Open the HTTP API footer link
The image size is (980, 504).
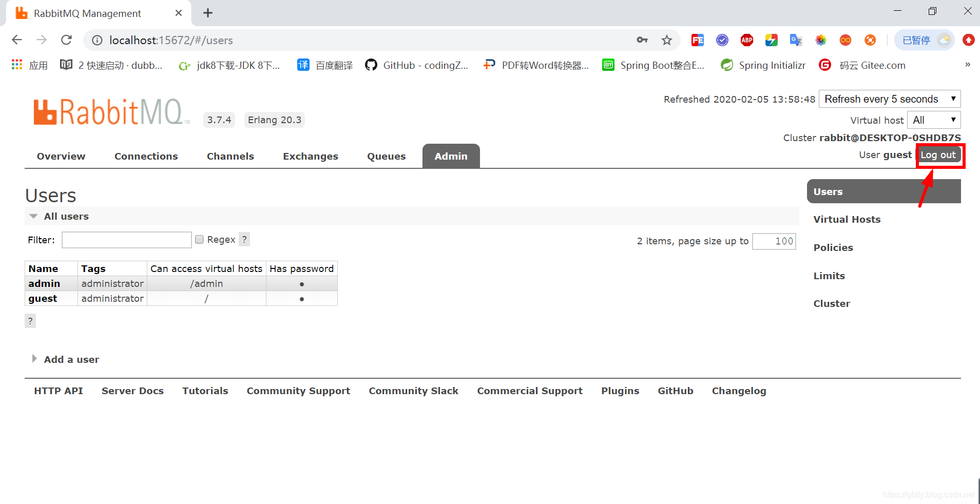59,391
